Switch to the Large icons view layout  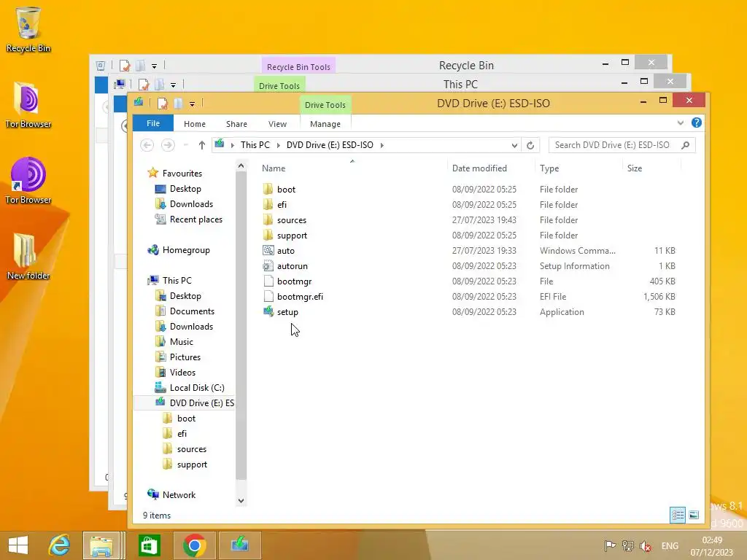694,515
